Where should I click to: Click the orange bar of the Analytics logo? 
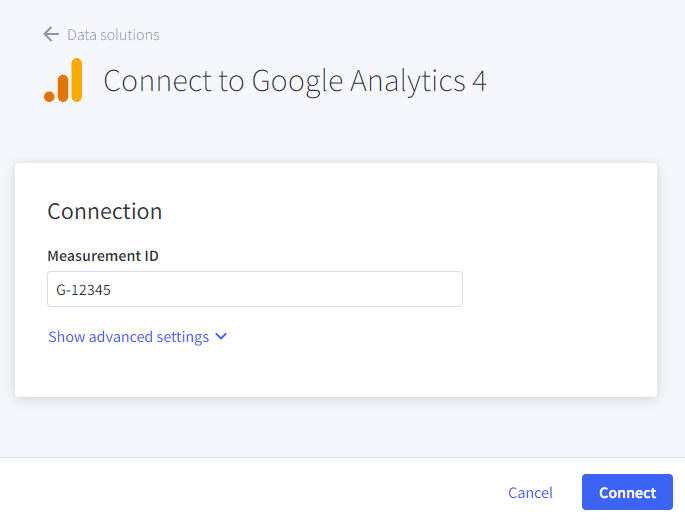tap(63, 88)
